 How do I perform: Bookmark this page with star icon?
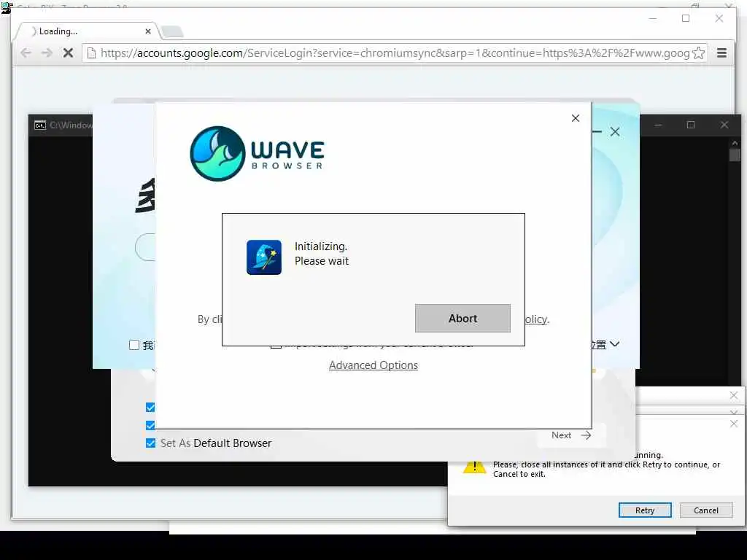coord(698,52)
